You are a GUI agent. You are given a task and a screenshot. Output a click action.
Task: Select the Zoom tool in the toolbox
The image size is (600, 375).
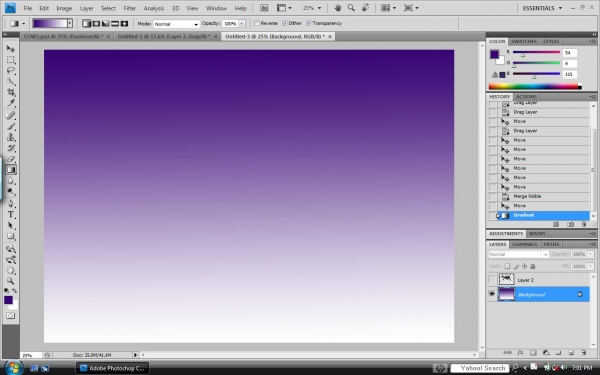[x=11, y=281]
